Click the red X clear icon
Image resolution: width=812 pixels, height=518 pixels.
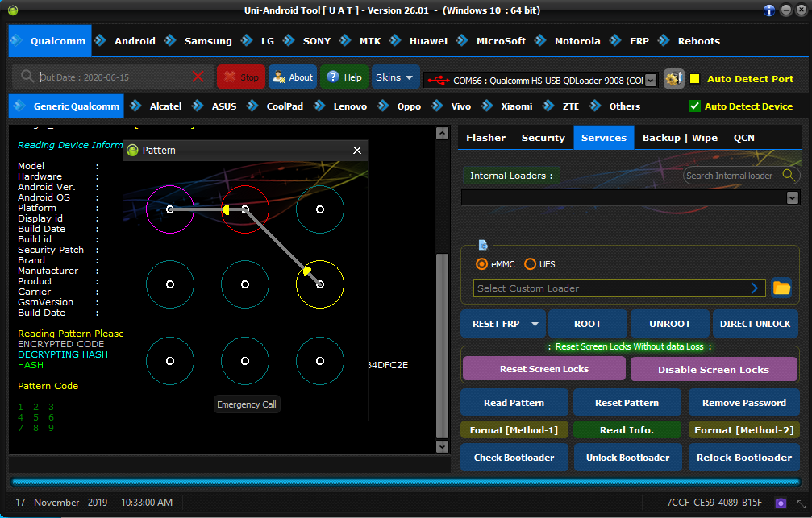tap(198, 77)
